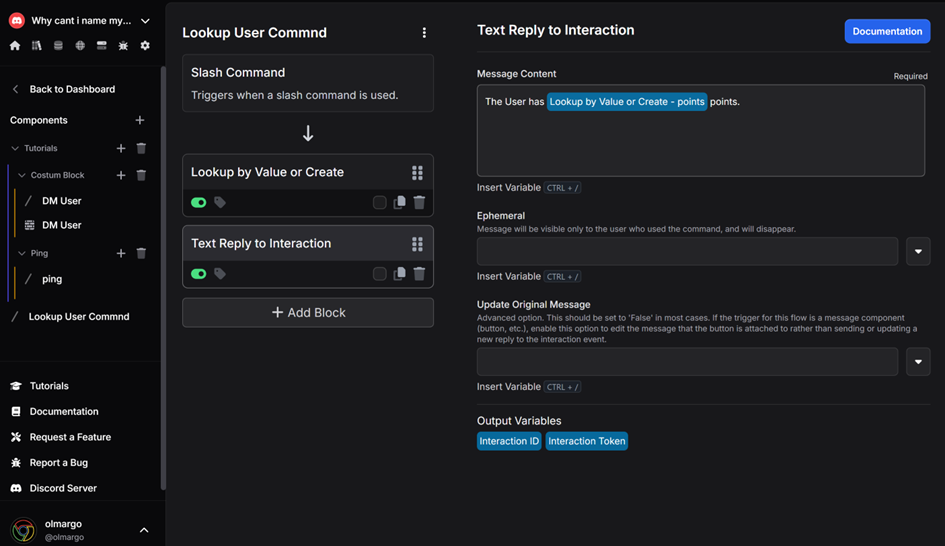This screenshot has width=945, height=546.
Task: Delete the Costum Block folder
Action: (141, 175)
